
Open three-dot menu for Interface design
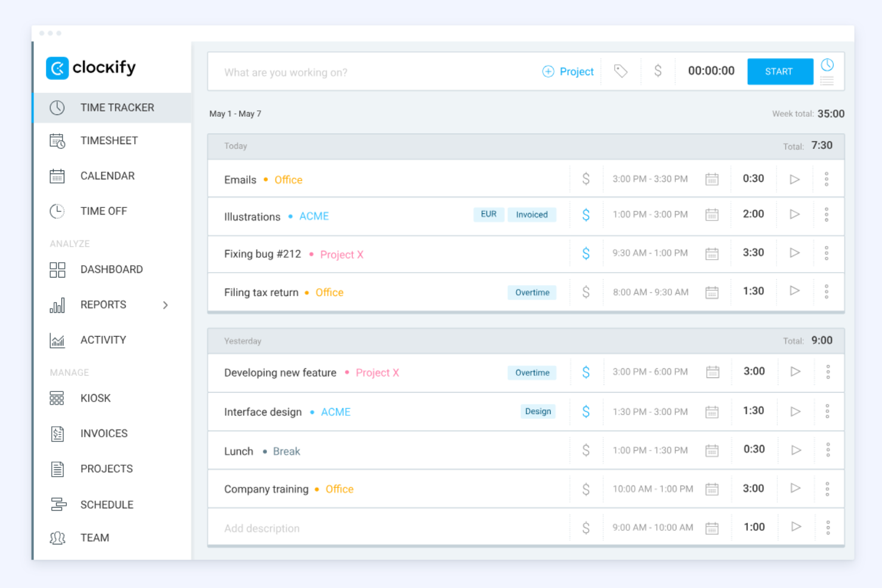[827, 412]
